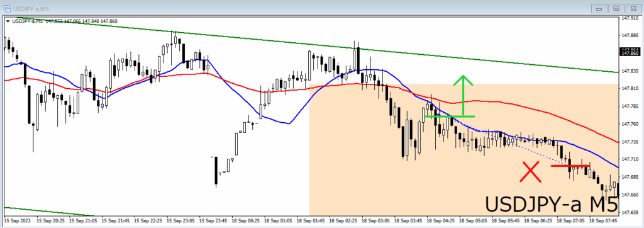
Task: Click the 147.735 price scale label
Action: pos(630,142)
